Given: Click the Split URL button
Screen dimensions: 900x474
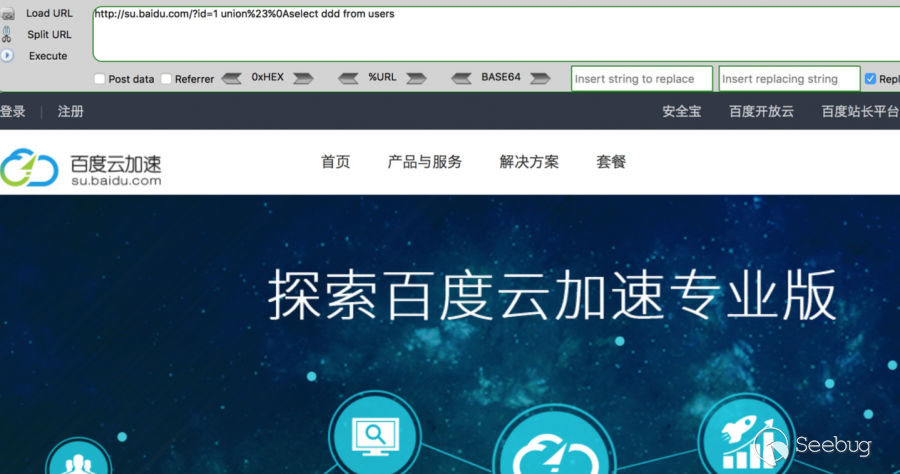Looking at the screenshot, I should 49,34.
